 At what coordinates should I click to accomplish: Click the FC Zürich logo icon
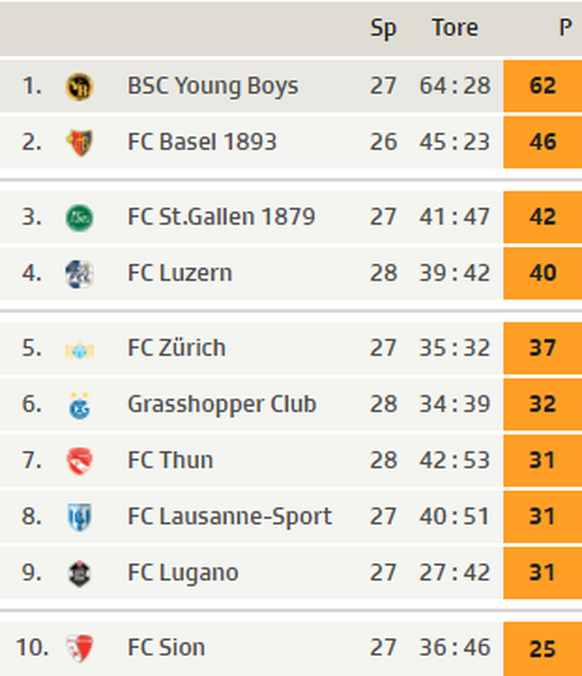click(x=79, y=350)
